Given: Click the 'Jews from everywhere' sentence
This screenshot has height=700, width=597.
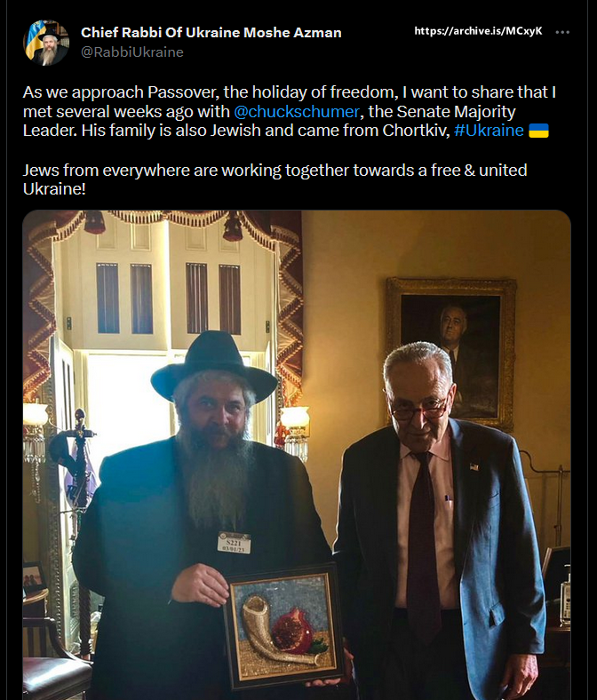Looking at the screenshot, I should pos(275,179).
